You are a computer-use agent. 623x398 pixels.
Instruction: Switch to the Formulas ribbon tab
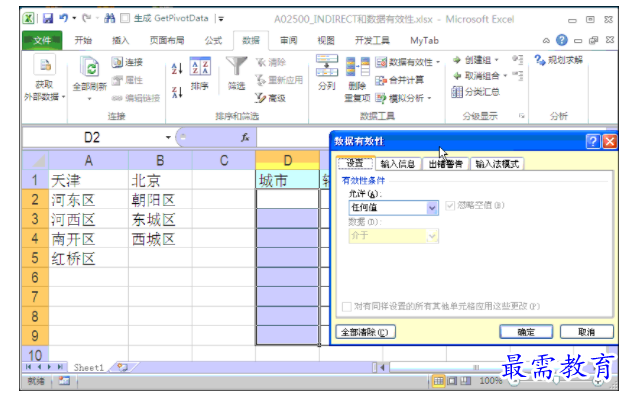[213, 40]
